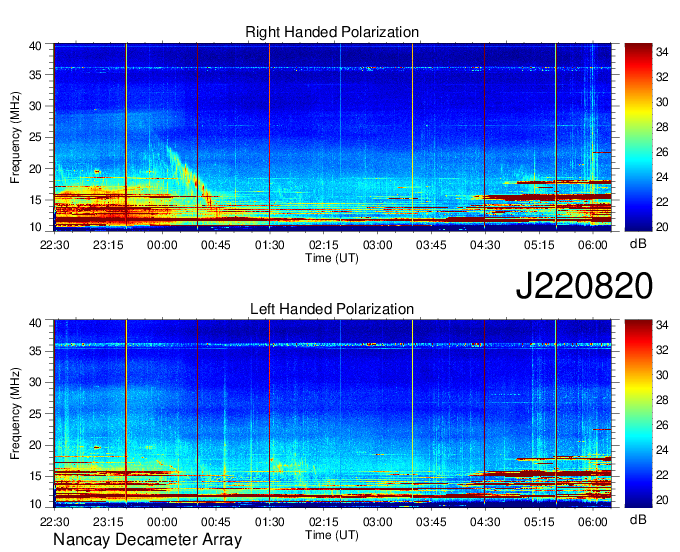Screen dimensions: 680x552
Task: Click the 34 dB tick on Right Handed color bar
Action: point(662,52)
